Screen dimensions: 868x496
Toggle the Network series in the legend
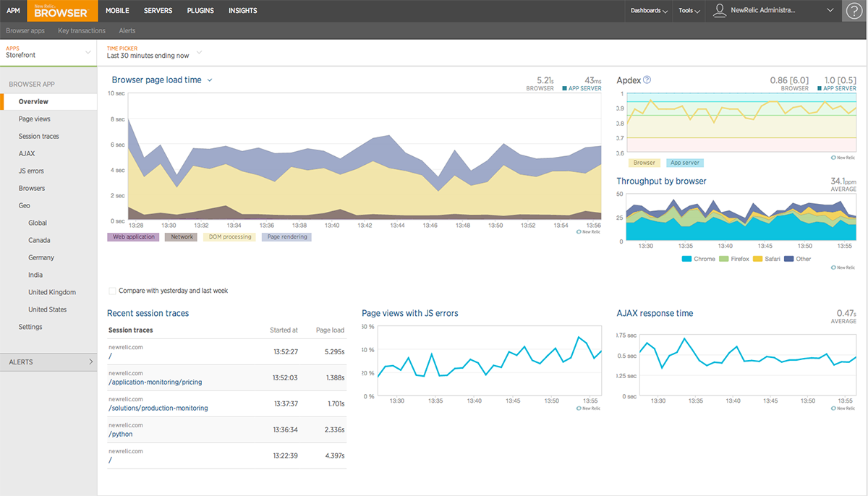180,236
